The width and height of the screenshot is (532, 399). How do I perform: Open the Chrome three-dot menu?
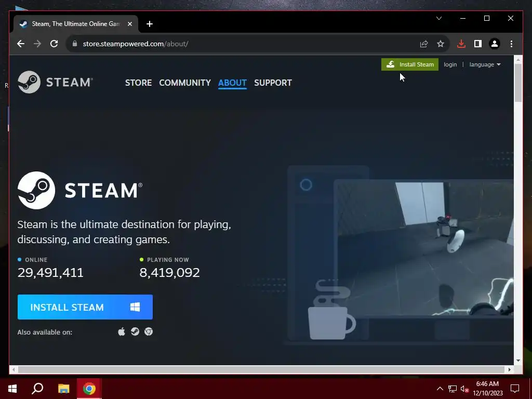[511, 44]
